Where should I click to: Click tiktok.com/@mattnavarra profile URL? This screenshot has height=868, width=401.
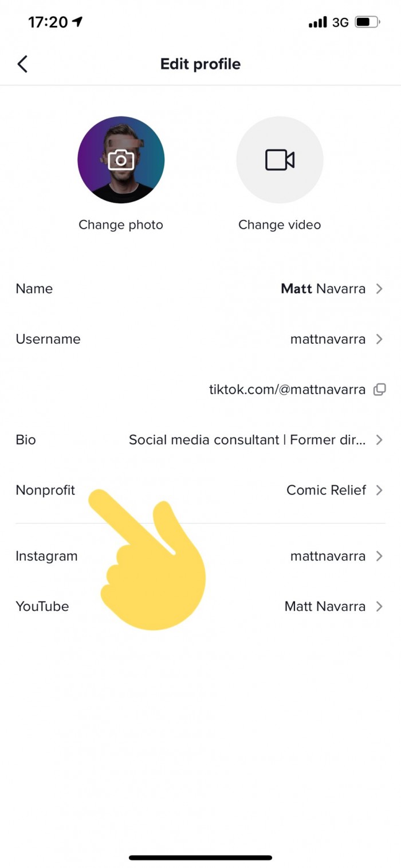tap(287, 390)
